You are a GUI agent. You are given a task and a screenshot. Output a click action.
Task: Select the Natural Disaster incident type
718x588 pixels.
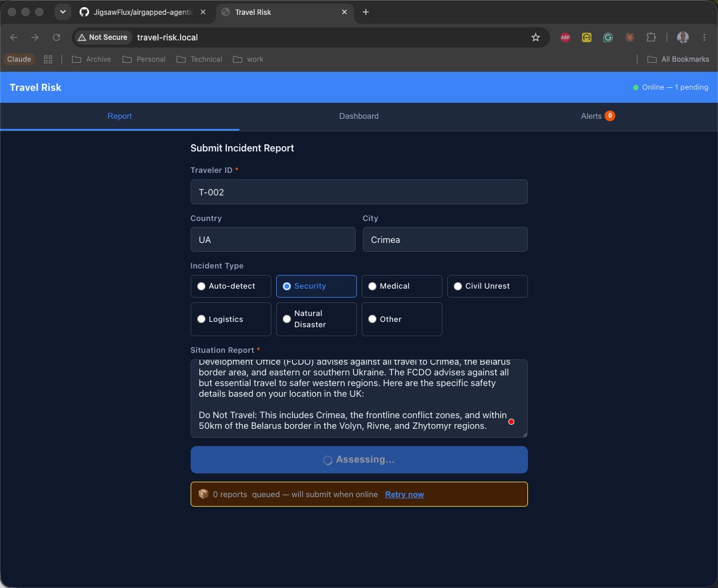coord(317,319)
